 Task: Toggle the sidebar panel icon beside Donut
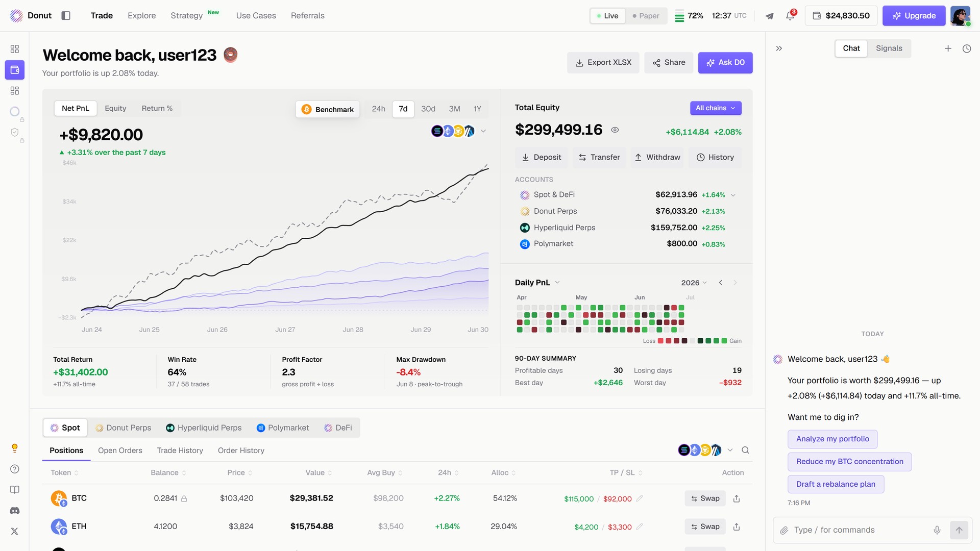point(66,16)
